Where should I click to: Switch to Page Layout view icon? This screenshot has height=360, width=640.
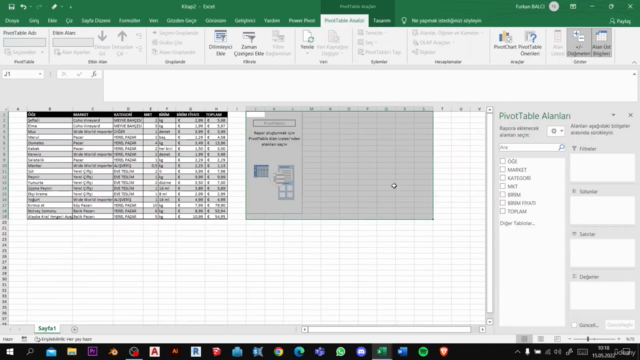pos(541,339)
